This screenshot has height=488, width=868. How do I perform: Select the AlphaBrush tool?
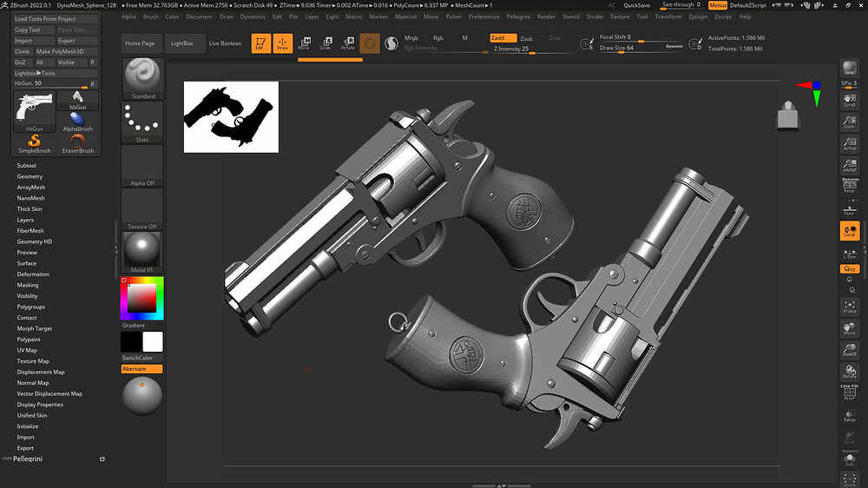pos(77,122)
